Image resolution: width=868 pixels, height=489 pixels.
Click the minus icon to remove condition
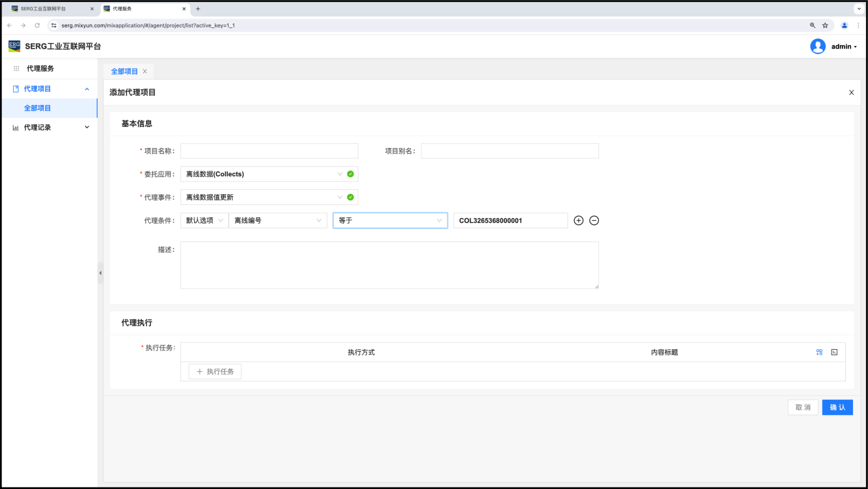pyautogui.click(x=594, y=220)
